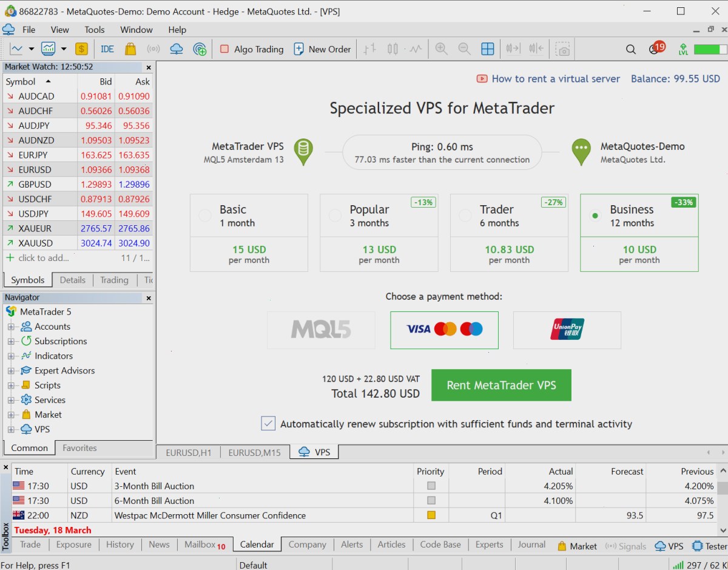Viewport: 728px width, 570px height.
Task: Open the Help menu
Action: pyautogui.click(x=177, y=30)
